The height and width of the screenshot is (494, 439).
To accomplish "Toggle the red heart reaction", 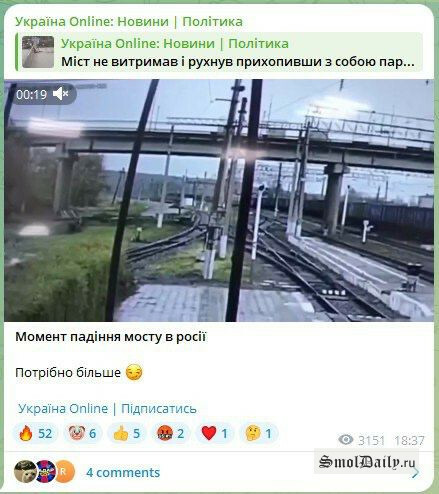I will 214,433.
